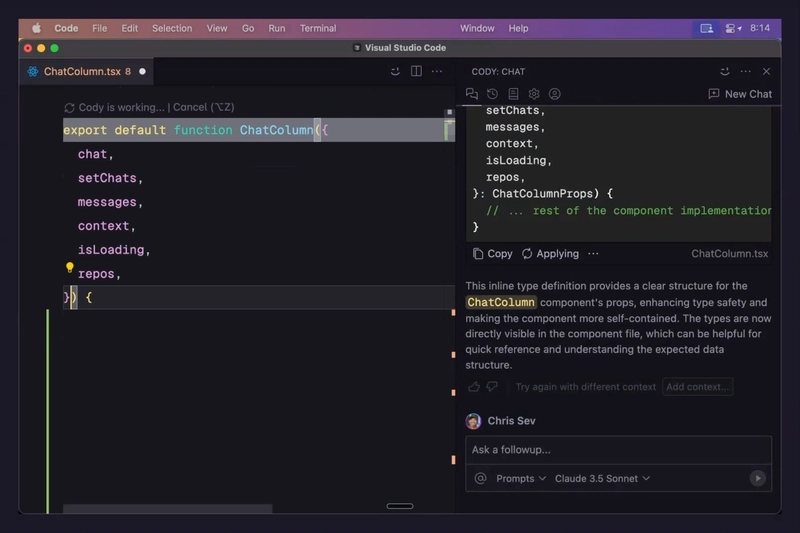
Task: Click the Ask a followup input field
Action: pyautogui.click(x=618, y=450)
